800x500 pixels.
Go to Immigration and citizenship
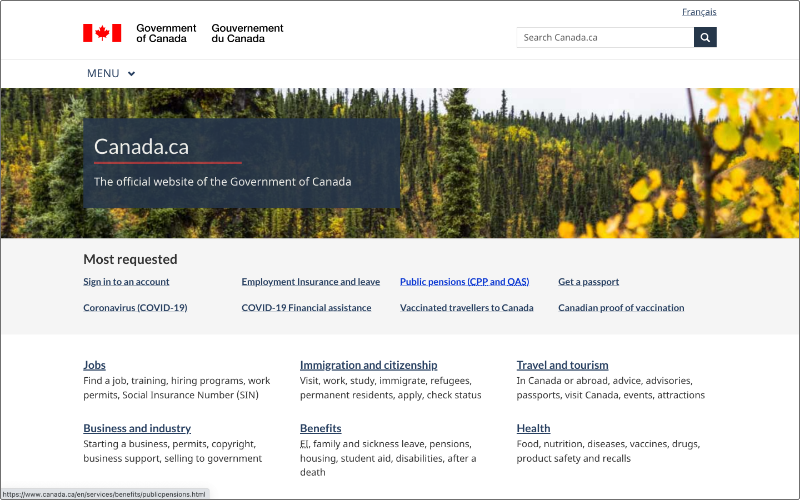click(x=368, y=365)
